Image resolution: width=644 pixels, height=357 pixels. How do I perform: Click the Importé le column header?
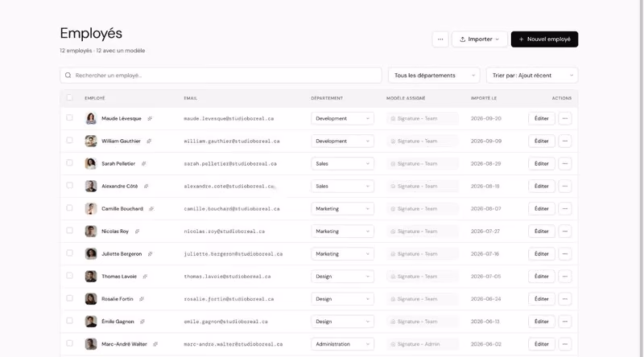coord(484,98)
